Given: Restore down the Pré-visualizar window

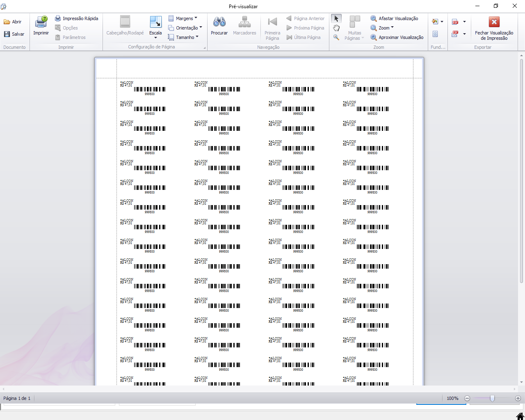Looking at the screenshot, I should coord(496,6).
